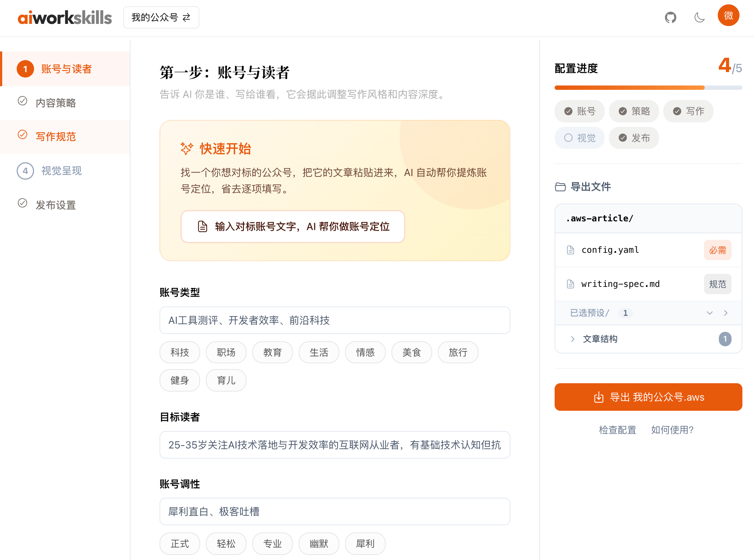Expand the 已选预设 down chevron
The height and width of the screenshot is (560, 754).
710,313
